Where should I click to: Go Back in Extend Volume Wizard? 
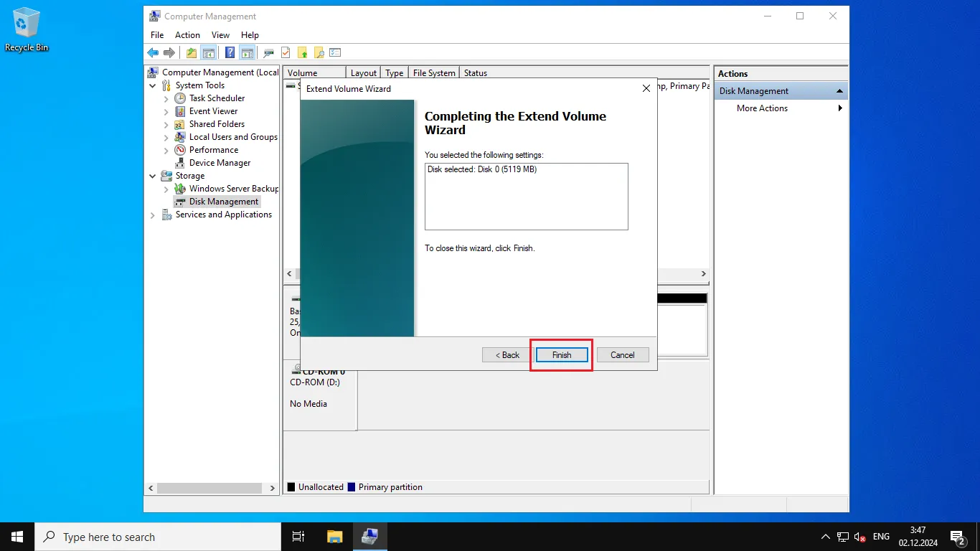(507, 355)
